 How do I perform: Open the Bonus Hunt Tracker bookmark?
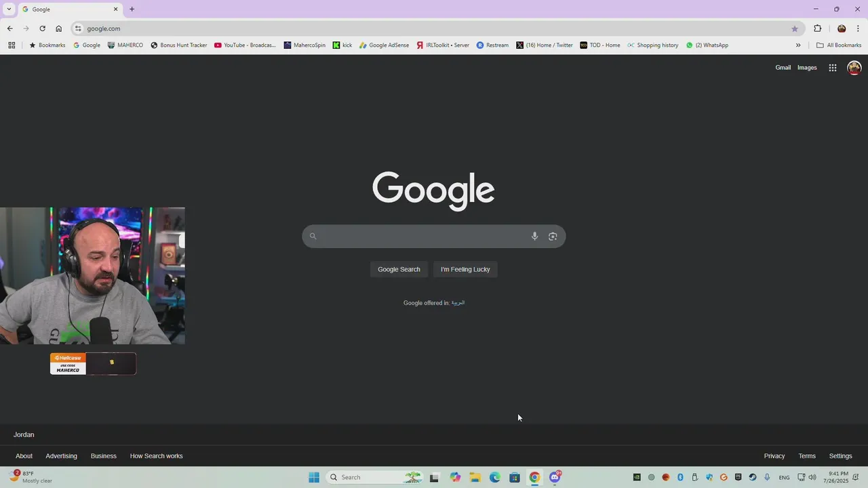point(179,45)
